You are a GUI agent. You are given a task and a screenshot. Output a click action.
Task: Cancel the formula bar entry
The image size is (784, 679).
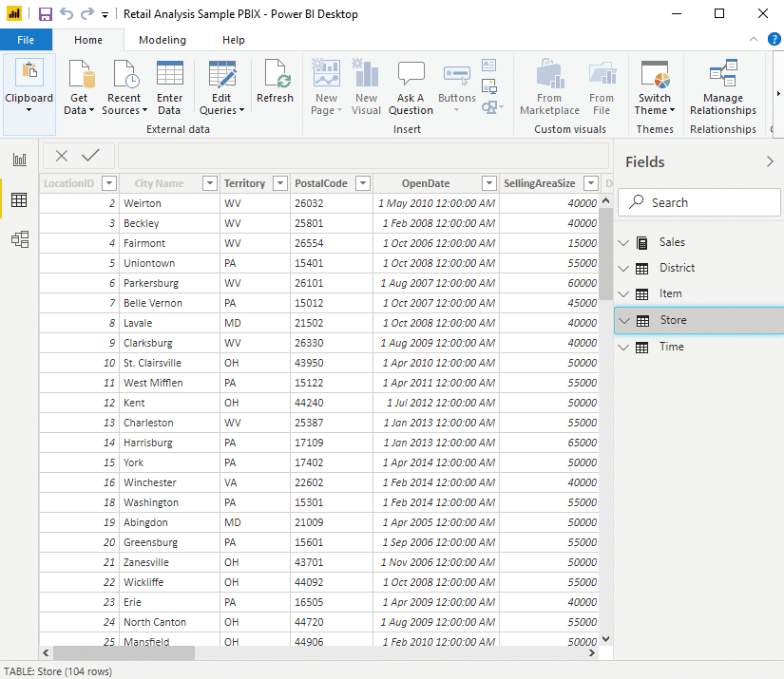pyautogui.click(x=62, y=156)
